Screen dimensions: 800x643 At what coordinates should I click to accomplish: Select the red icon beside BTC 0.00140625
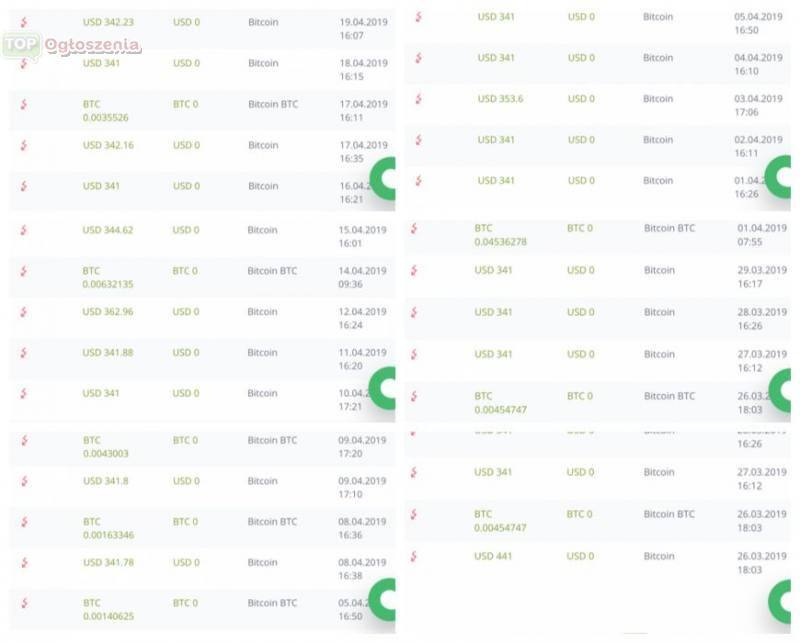pyautogui.click(x=24, y=603)
